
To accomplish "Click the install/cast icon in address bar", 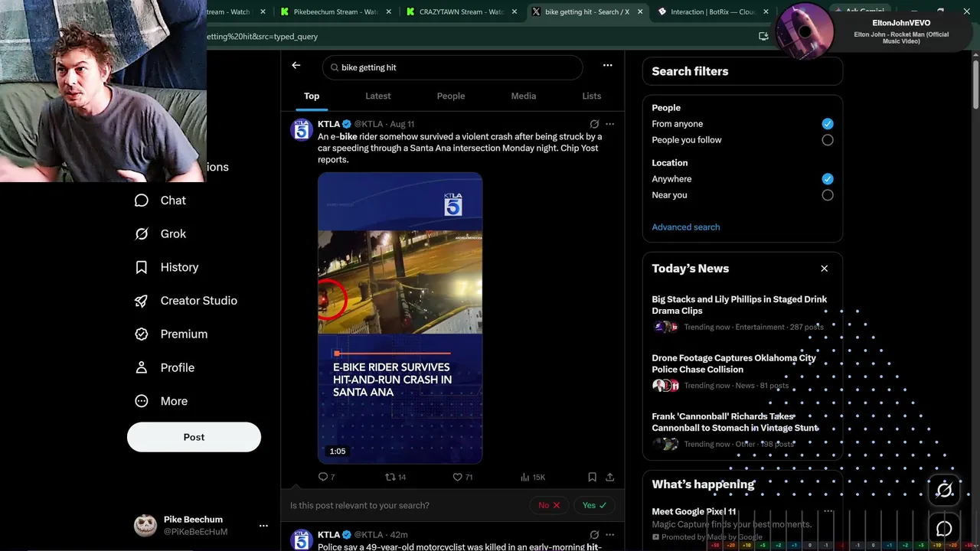I will (763, 36).
